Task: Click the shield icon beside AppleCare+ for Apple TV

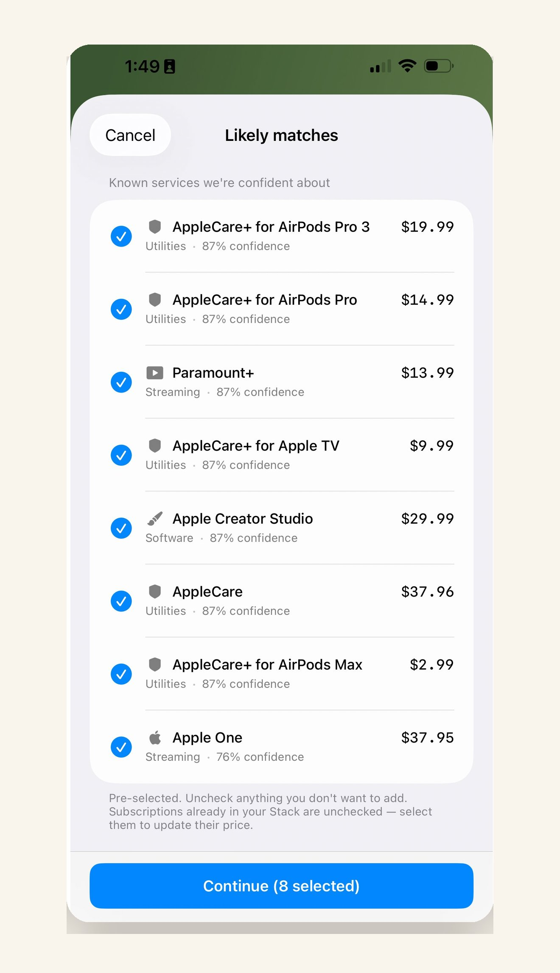Action: coord(155,446)
